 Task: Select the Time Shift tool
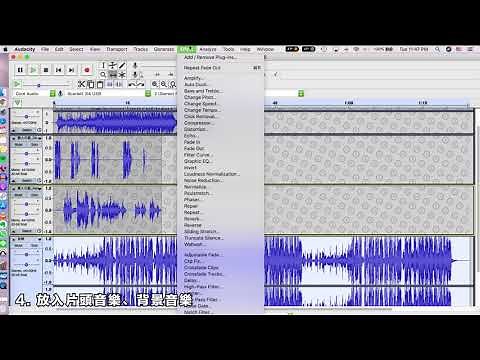tap(113, 75)
